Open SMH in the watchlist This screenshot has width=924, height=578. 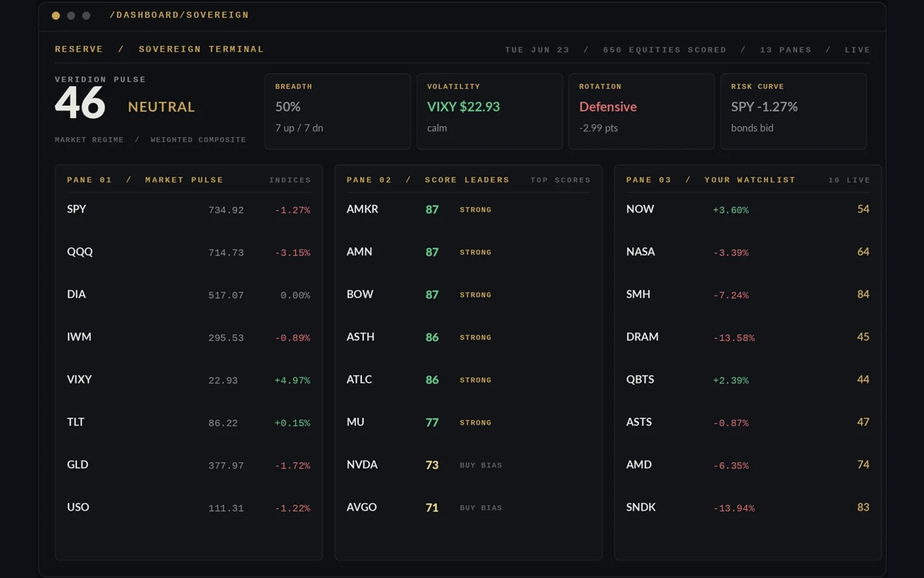(748, 295)
